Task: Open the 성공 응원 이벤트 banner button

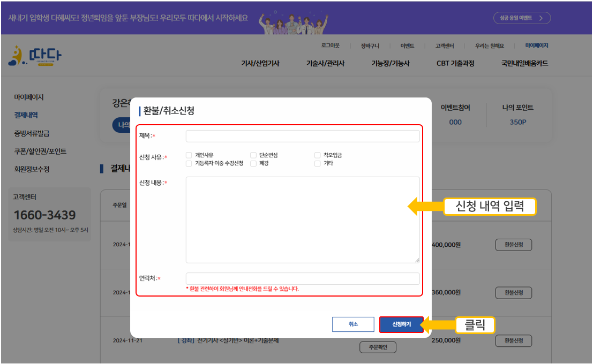Action: (522, 18)
